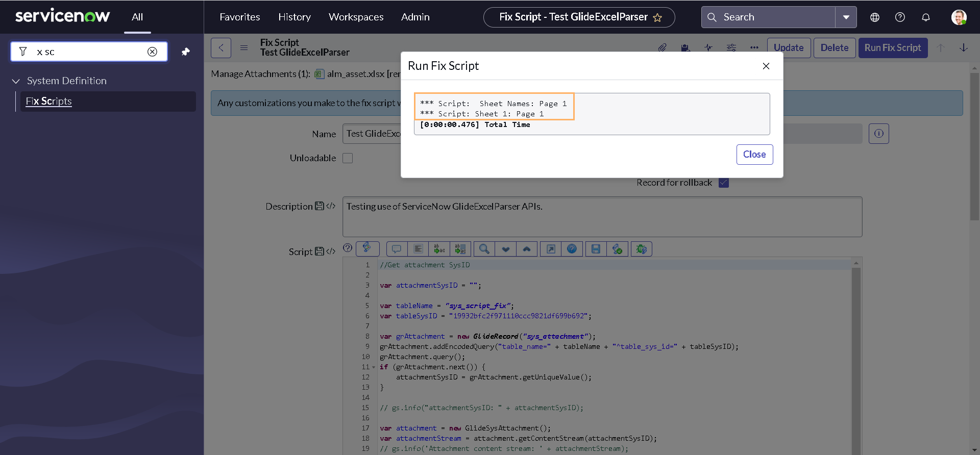Toggle the syntax editor script button
Image resolution: width=980 pixels, height=455 pixels.
click(367, 248)
